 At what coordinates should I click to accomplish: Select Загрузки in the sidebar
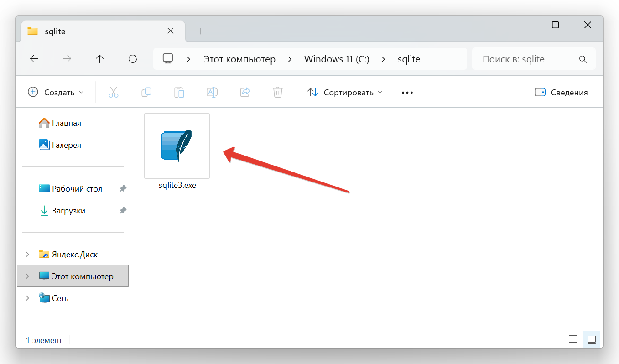68,211
